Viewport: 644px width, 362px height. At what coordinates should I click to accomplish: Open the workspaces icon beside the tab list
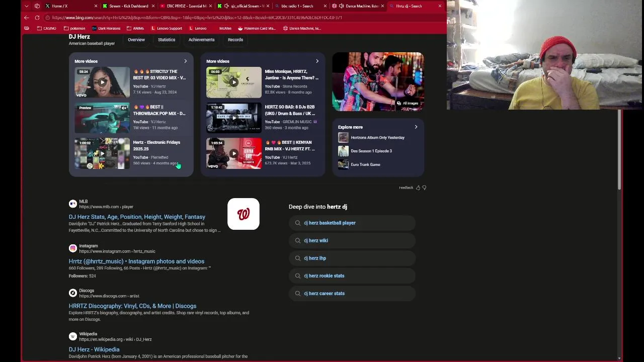37,6
